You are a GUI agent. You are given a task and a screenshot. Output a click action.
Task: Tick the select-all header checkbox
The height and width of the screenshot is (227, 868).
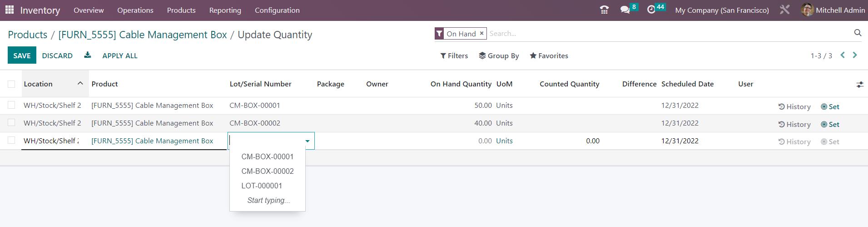point(11,84)
